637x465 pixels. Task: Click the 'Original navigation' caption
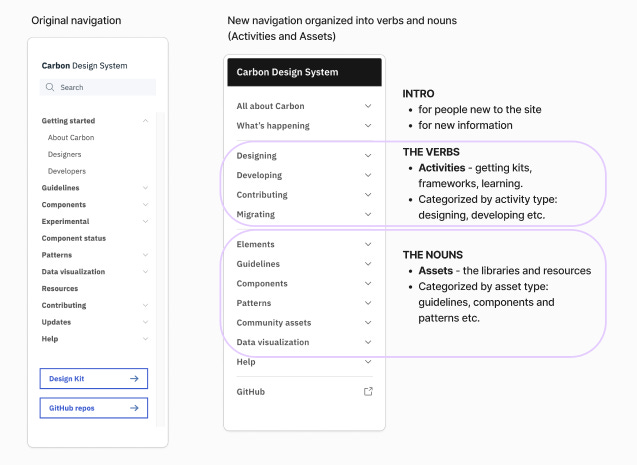tap(76, 20)
